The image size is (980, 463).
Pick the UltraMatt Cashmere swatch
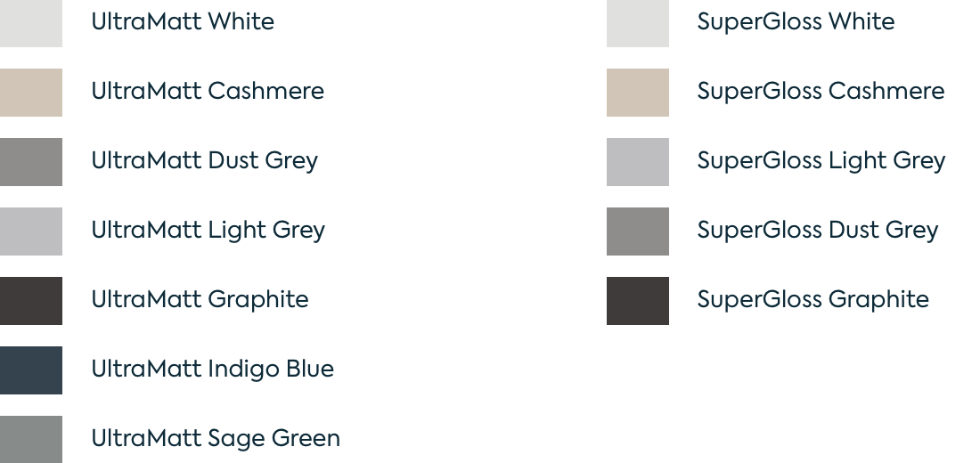tap(31, 93)
